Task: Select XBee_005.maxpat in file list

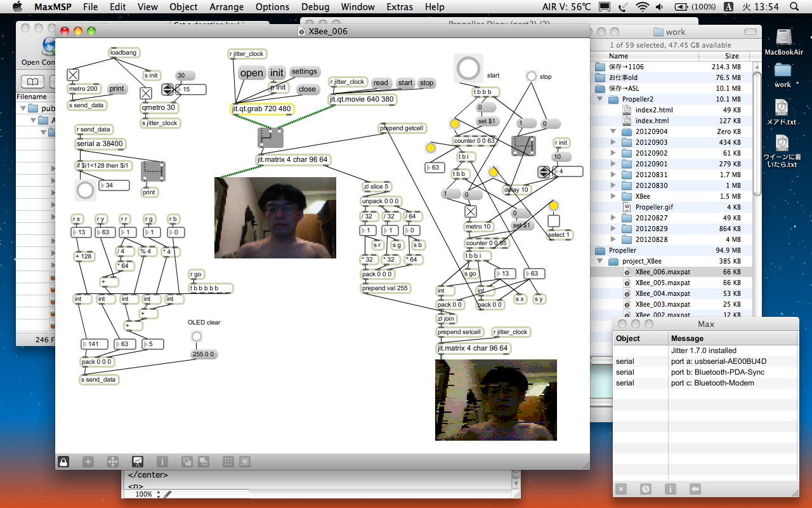Action: point(662,283)
